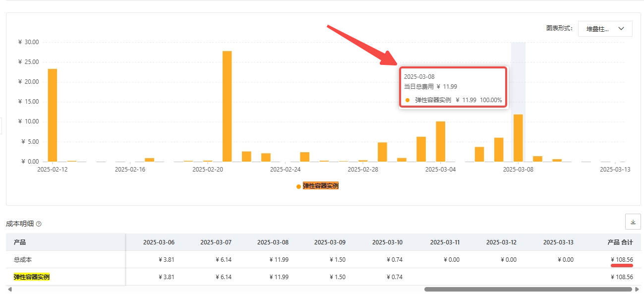The height and width of the screenshot is (296, 644).
Task: Click the 成本明细 section title
Action: (x=20, y=224)
